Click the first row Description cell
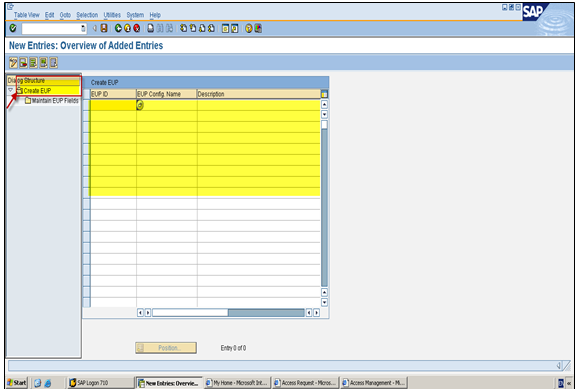 point(259,105)
